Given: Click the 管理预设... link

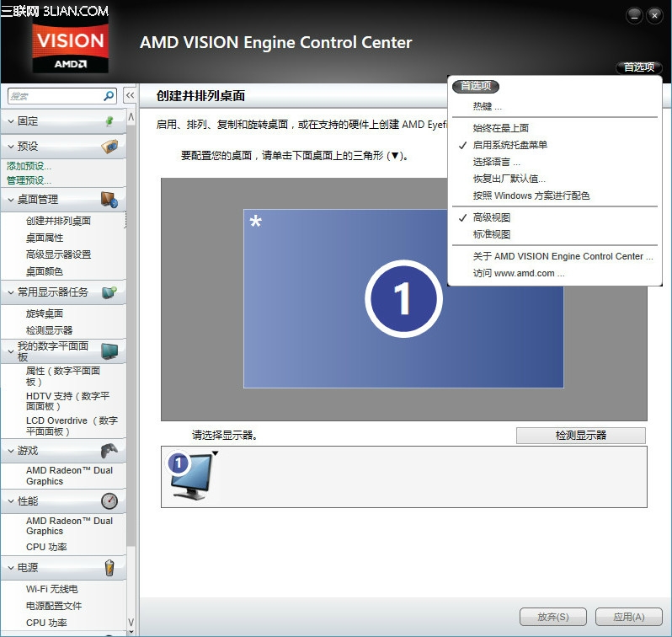Looking at the screenshot, I should click(x=29, y=180).
